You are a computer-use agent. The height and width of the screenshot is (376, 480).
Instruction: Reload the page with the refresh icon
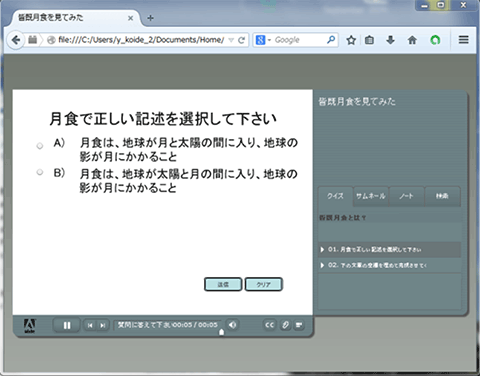pos(242,40)
